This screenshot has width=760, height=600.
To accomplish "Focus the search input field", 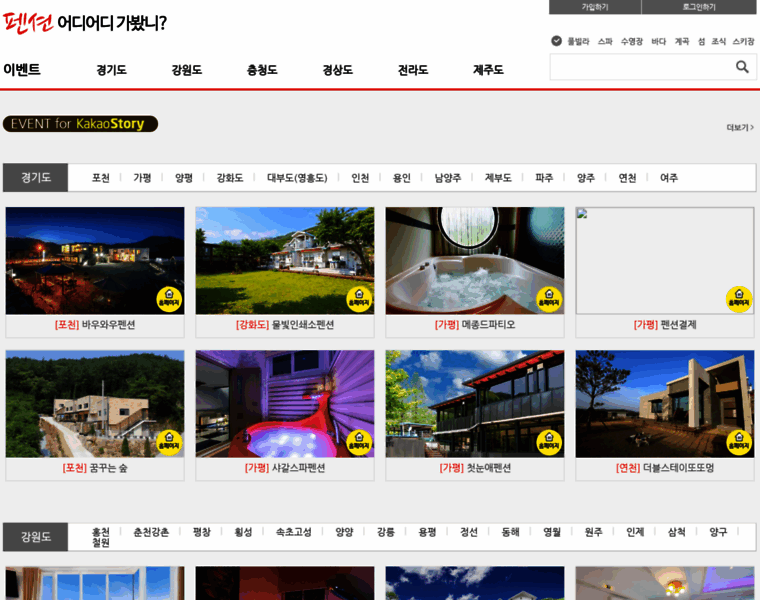I will click(641, 67).
